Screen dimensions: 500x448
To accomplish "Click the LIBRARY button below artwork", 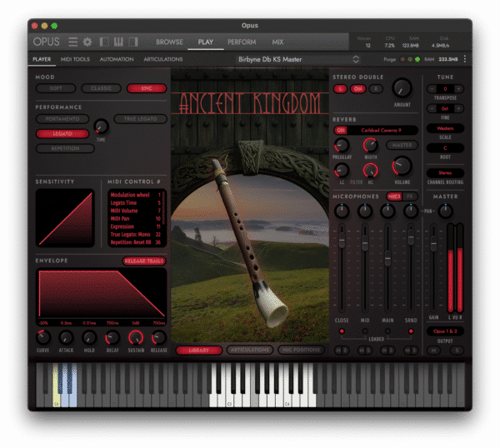I will click(x=199, y=351).
